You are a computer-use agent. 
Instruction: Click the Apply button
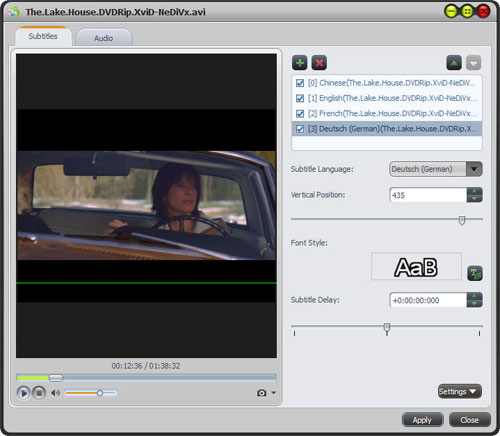422,420
